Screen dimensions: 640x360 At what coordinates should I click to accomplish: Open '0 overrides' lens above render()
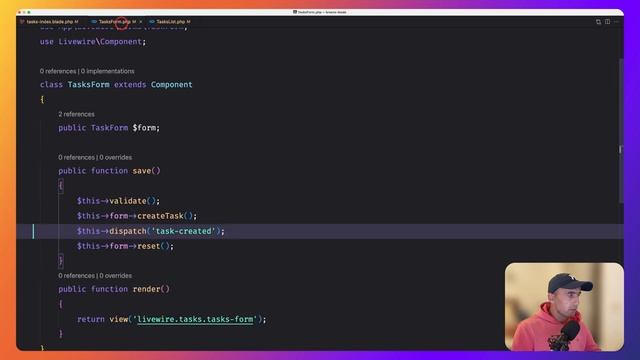116,276
